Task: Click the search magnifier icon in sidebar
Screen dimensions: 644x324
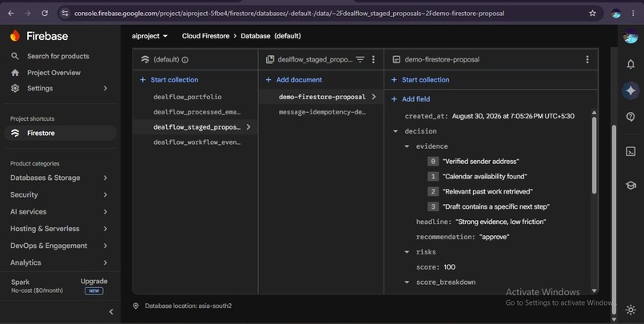Action: click(x=15, y=56)
